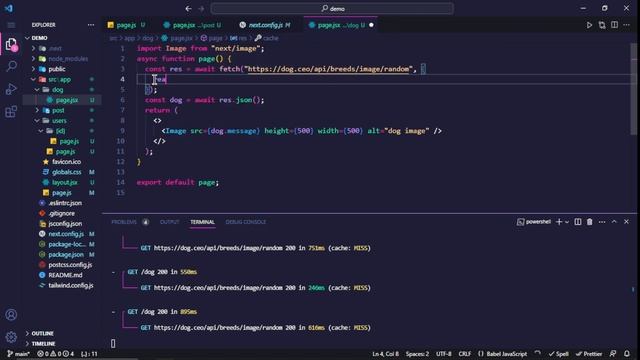Switch to first page.js editor tab

[127, 25]
